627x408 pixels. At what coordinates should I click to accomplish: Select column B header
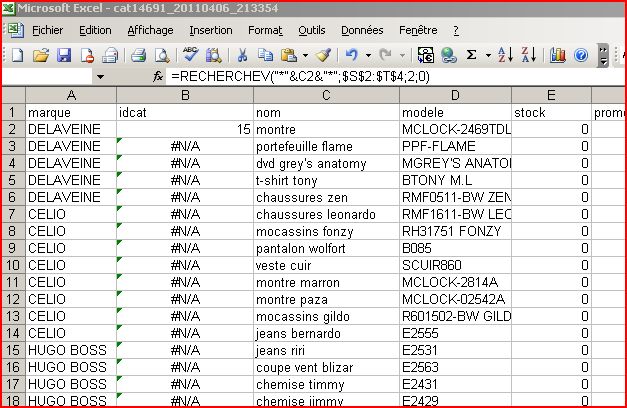[185, 95]
